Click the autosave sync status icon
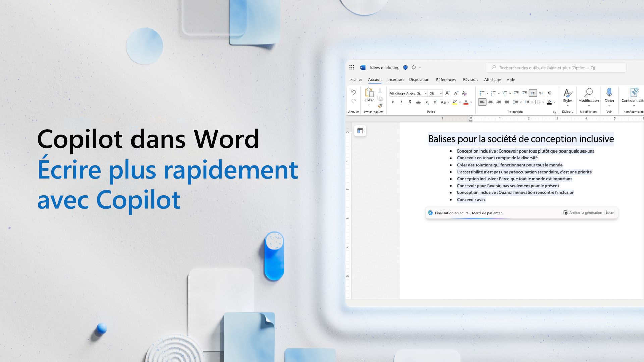644x362 pixels. click(x=414, y=67)
